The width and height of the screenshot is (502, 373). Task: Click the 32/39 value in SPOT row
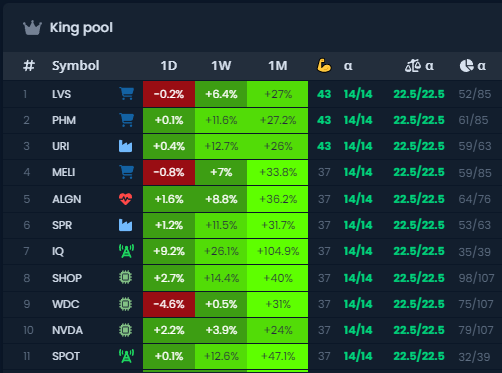[475, 357]
